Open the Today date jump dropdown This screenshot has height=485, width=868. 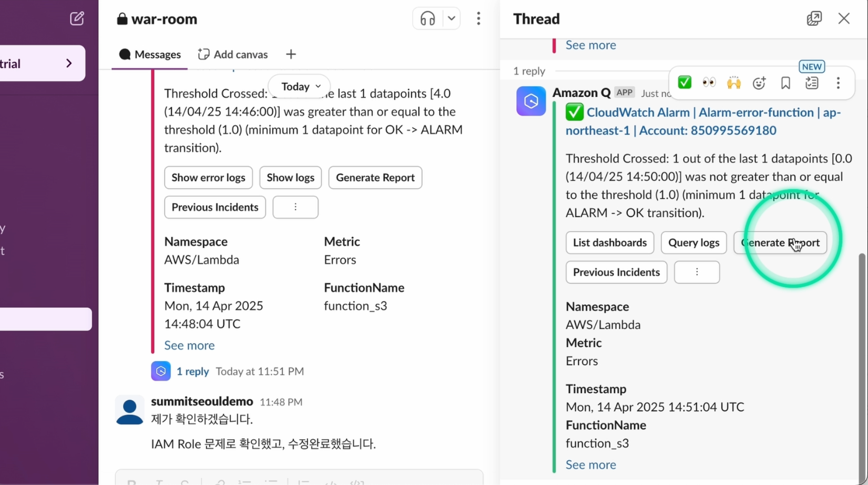pyautogui.click(x=300, y=86)
